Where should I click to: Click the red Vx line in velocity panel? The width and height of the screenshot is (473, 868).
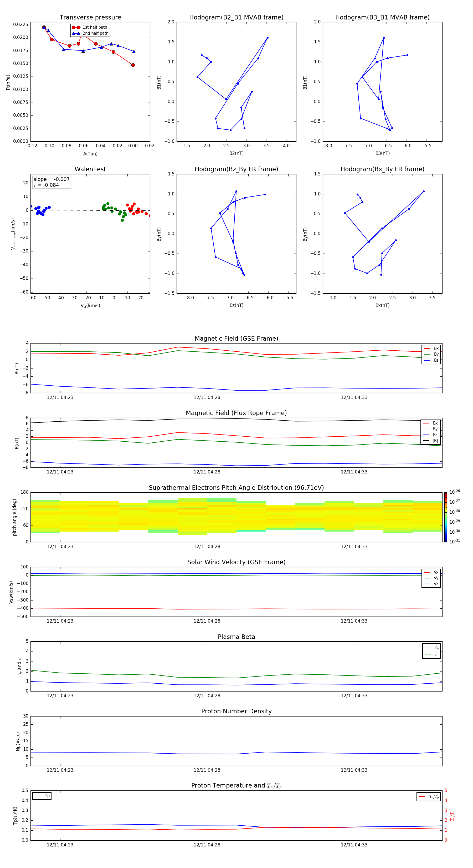coord(236,609)
